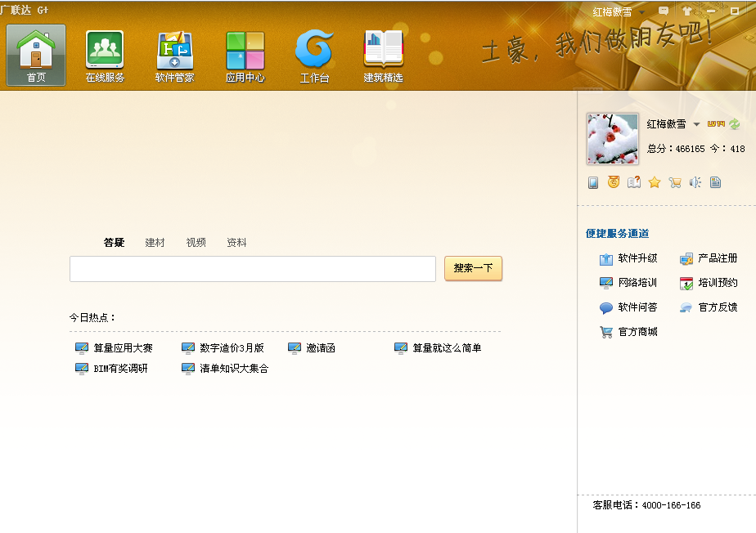The height and width of the screenshot is (533, 756).
Task: Click the 搜索一下 search button
Action: click(473, 268)
